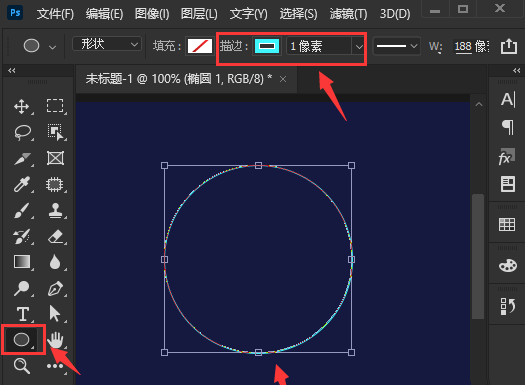Open the Swatches grid panel

507,224
